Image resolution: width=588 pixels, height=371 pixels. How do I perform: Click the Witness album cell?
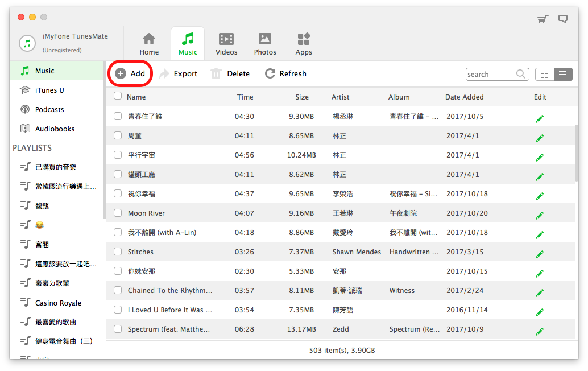click(x=402, y=290)
